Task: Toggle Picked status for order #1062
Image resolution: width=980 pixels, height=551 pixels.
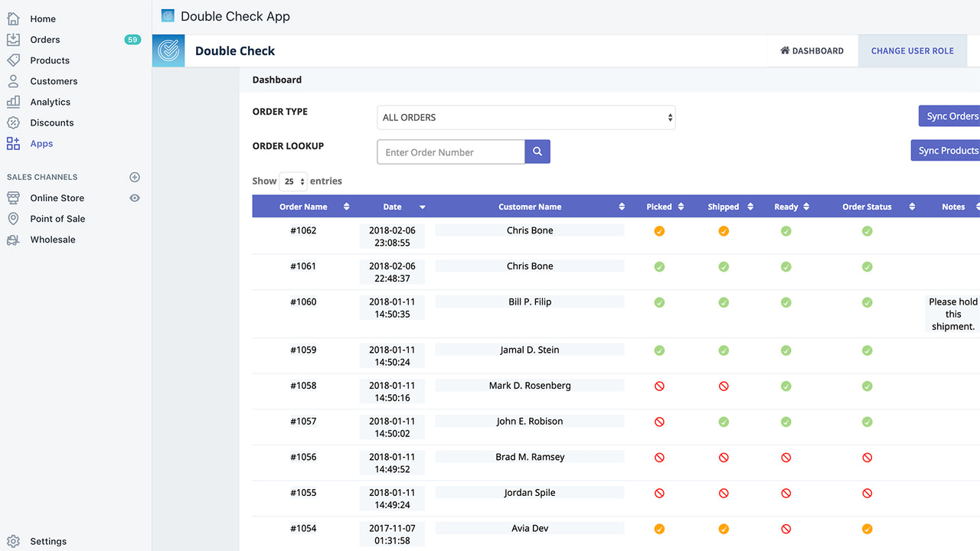Action: [x=659, y=230]
